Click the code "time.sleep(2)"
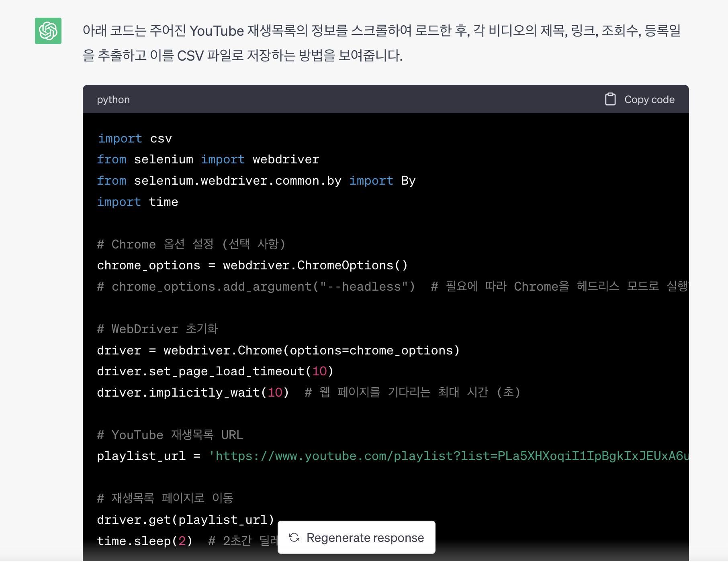The height and width of the screenshot is (562, 728). [x=145, y=541]
